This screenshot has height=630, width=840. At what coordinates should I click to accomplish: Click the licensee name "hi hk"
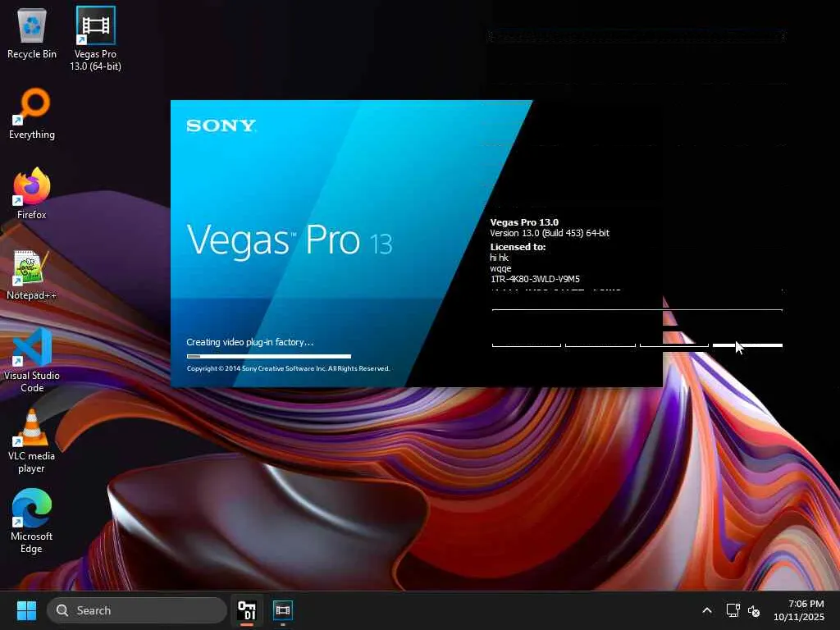click(x=499, y=258)
